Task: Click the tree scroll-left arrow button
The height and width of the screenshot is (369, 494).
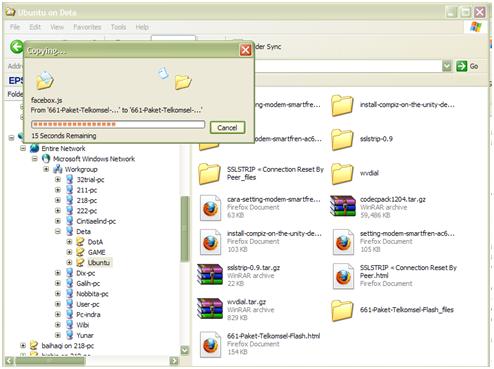Action: [10, 361]
